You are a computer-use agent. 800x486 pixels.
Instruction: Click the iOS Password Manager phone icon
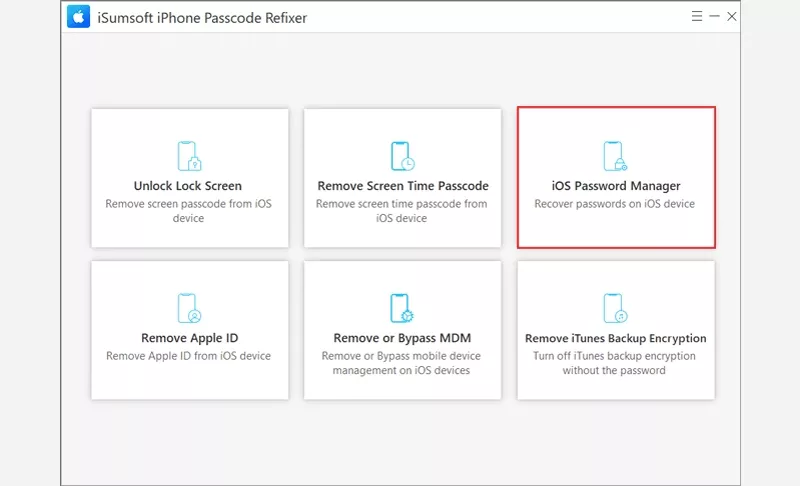pos(615,156)
